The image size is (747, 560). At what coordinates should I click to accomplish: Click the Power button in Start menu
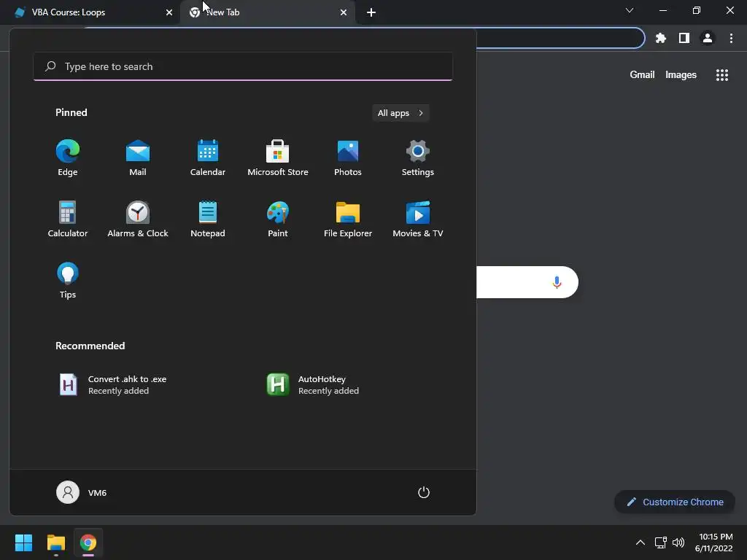[x=424, y=492]
